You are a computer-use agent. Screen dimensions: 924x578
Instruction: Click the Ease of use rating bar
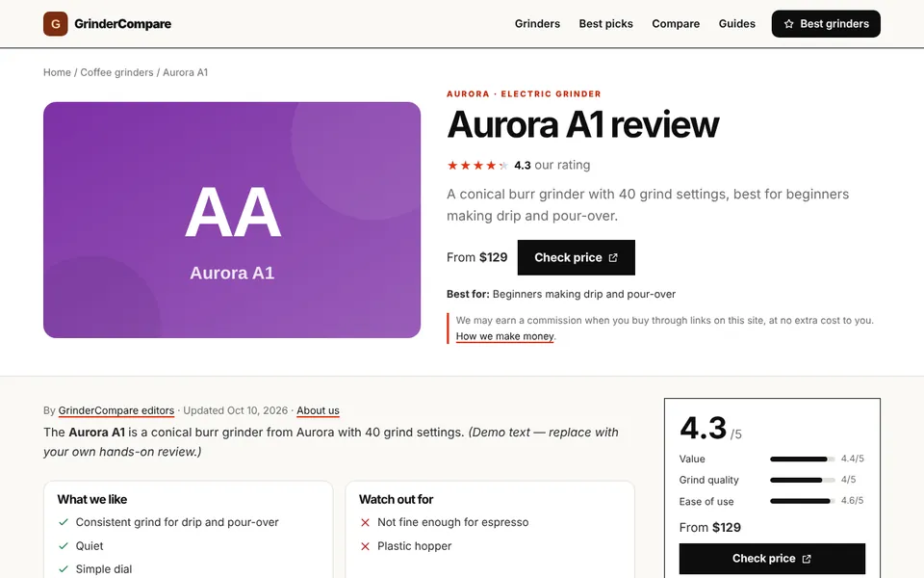click(x=802, y=501)
